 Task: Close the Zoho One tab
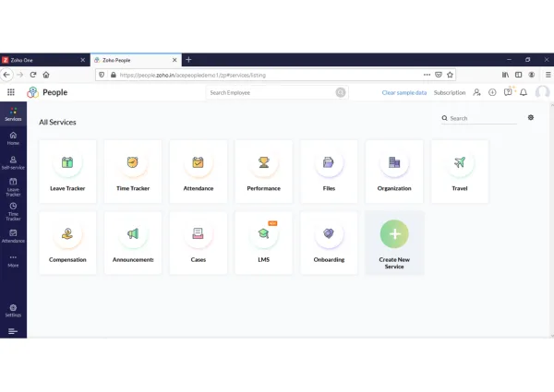tap(83, 60)
